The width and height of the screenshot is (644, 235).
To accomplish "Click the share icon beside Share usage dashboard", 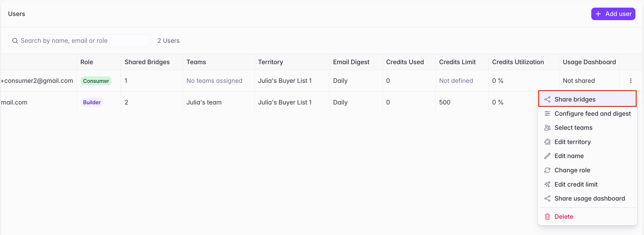I will coord(547,198).
